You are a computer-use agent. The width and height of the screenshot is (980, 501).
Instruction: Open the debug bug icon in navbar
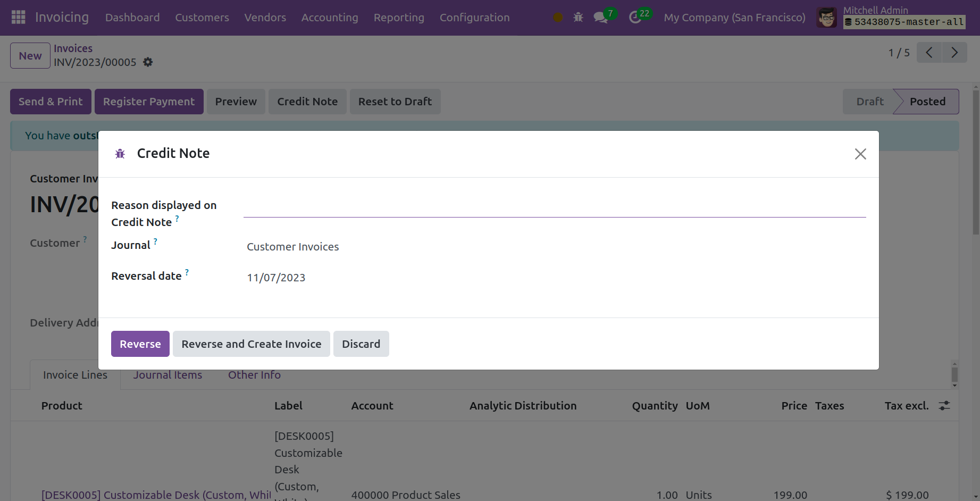[579, 18]
